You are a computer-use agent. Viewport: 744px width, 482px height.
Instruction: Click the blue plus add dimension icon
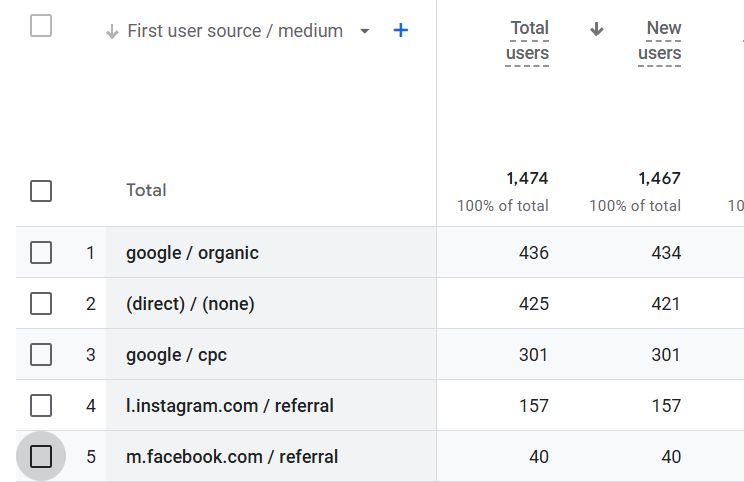[x=401, y=31]
